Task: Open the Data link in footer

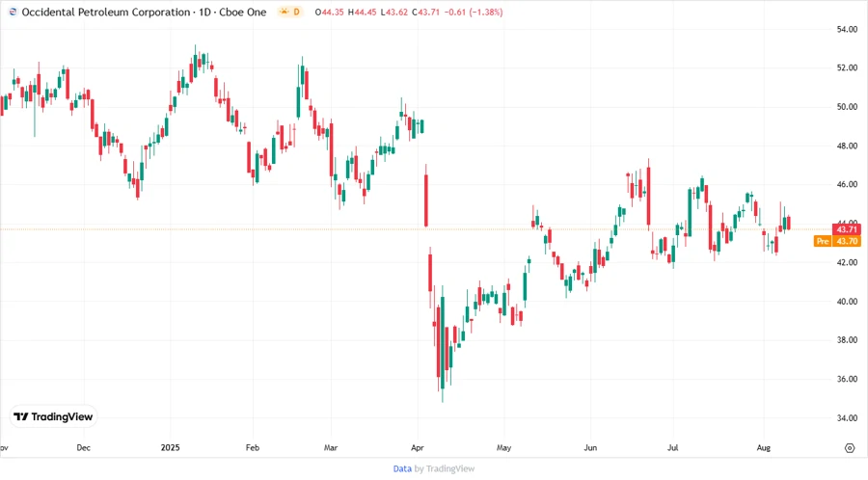Action: (402, 468)
